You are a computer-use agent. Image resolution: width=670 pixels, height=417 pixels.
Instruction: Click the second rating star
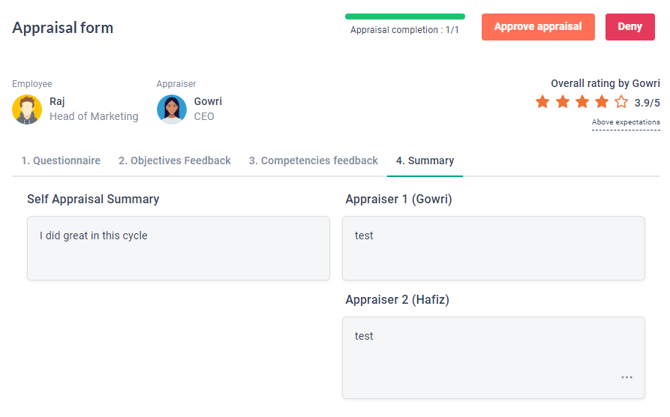tap(562, 102)
